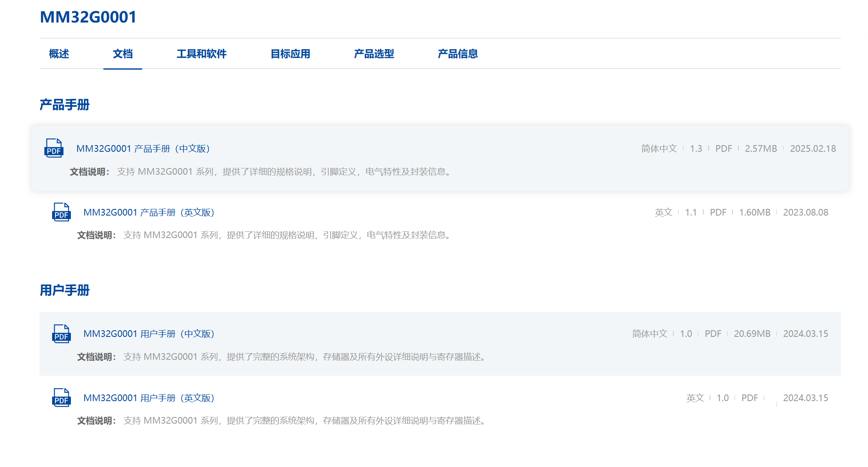Image resolution: width=868 pixels, height=467 pixels.
Task: Click PDF icon for English product manual
Action: pos(61,212)
